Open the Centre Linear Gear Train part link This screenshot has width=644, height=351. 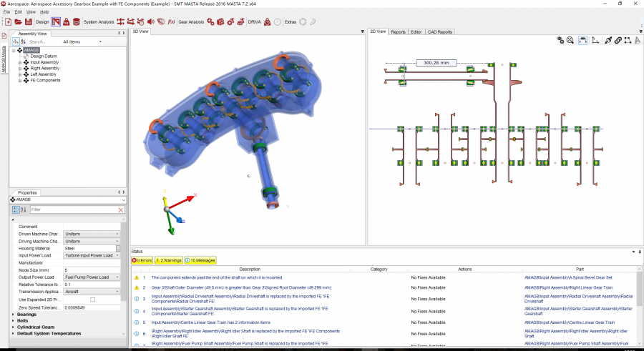[570, 322]
